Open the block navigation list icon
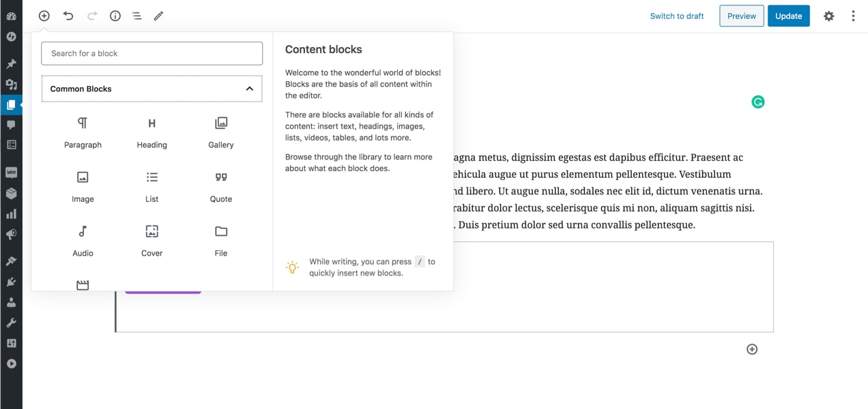 pyautogui.click(x=136, y=16)
